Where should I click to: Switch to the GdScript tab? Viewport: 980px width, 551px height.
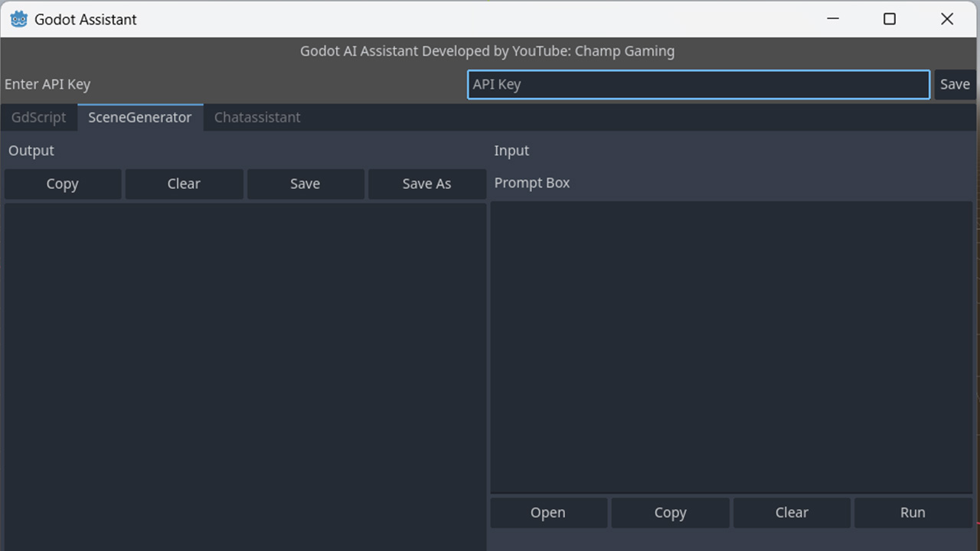(38, 117)
